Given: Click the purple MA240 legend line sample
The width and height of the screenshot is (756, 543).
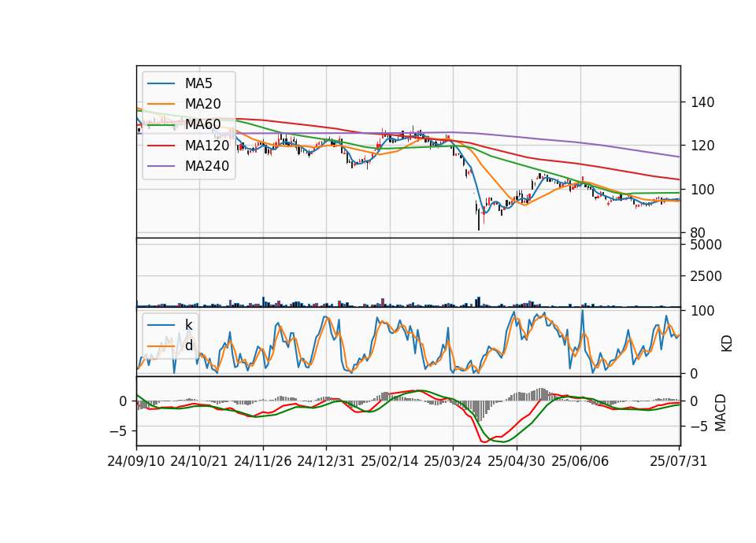Looking at the screenshot, I should point(161,166).
